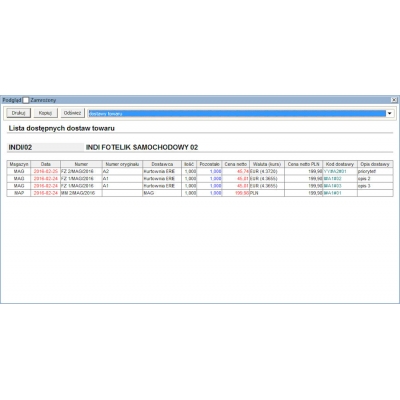Screen dimensions: 400x400
Task: Open the date link 2016-02-25
Action: (46, 171)
